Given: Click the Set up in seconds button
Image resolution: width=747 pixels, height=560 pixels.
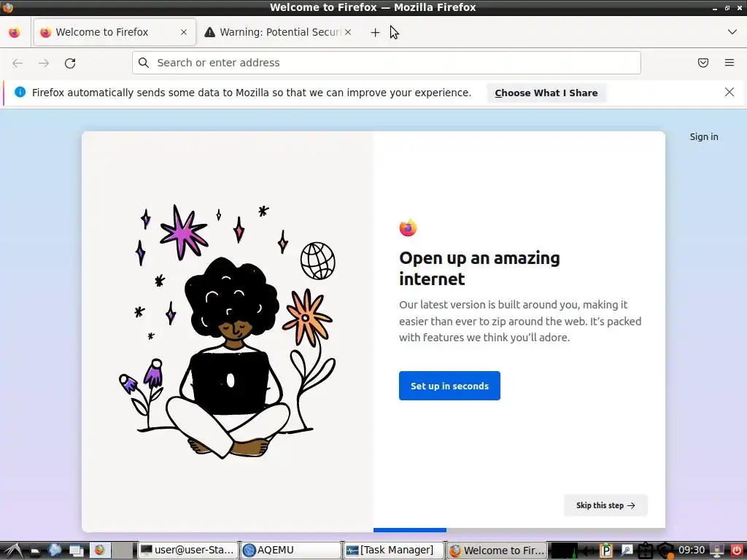Looking at the screenshot, I should click(x=449, y=386).
